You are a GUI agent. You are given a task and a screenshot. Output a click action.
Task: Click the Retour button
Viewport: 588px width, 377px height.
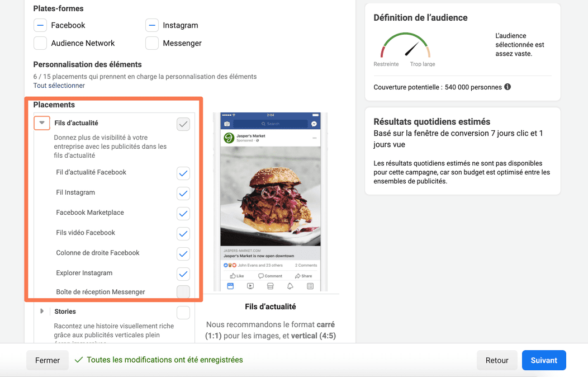pyautogui.click(x=496, y=360)
